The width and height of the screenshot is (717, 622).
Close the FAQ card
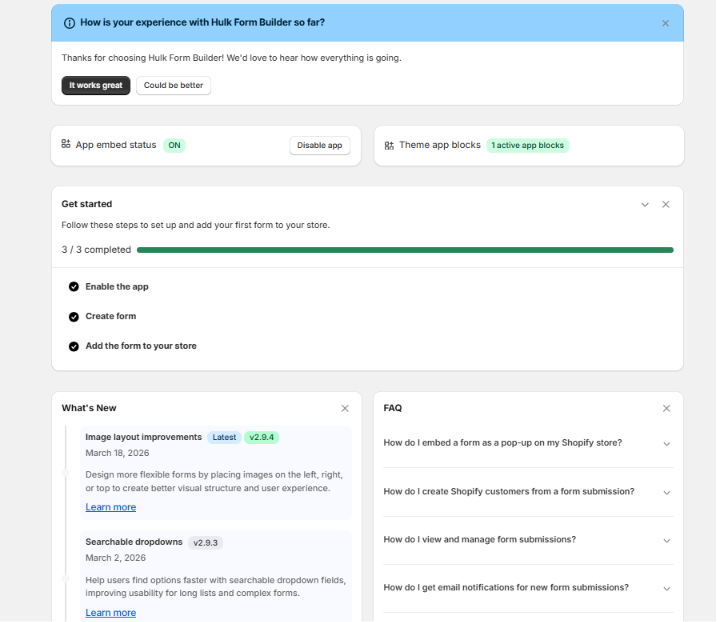666,408
